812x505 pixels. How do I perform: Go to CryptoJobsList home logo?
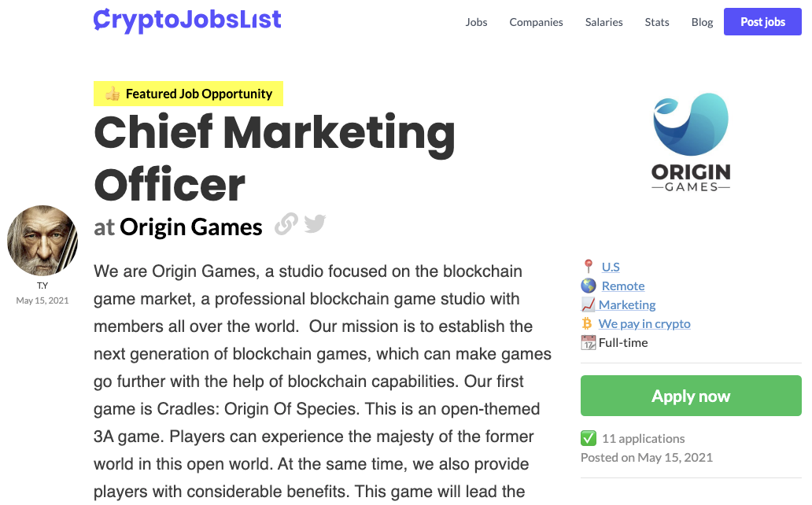point(187,20)
